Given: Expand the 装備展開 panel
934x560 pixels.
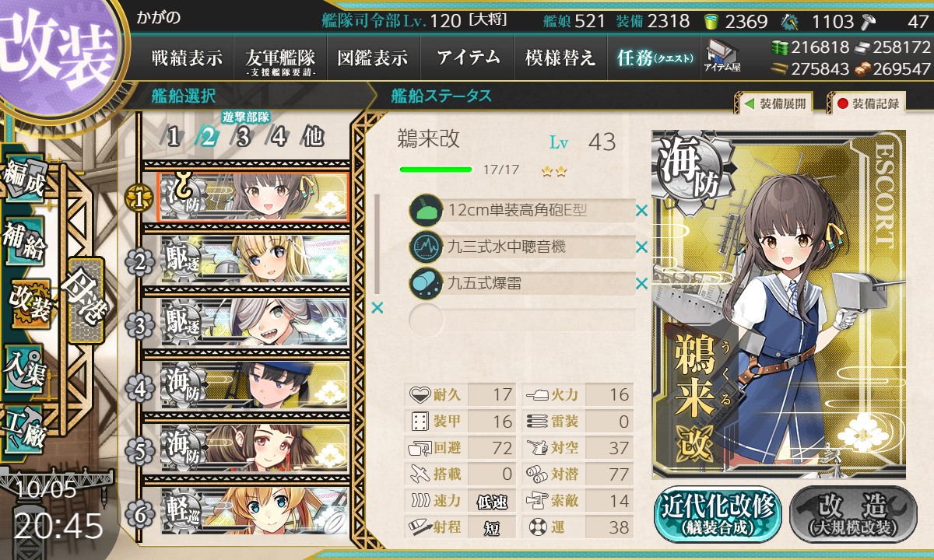Looking at the screenshot, I should point(773,103).
